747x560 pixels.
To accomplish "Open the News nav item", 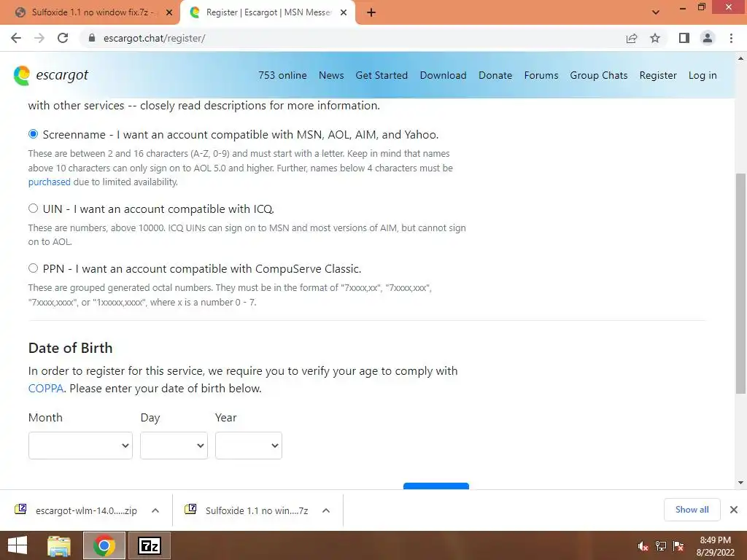I will point(331,75).
